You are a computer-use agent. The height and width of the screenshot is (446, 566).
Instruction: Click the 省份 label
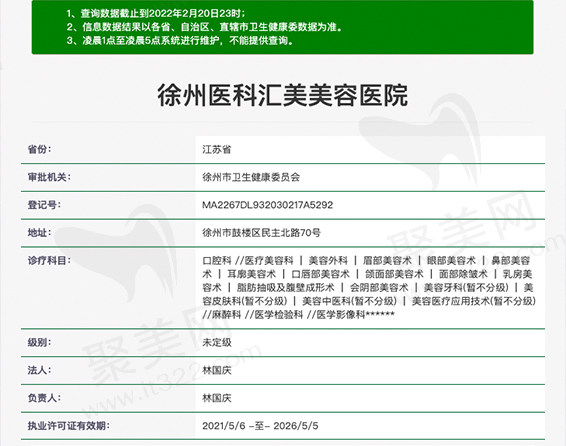point(39,149)
